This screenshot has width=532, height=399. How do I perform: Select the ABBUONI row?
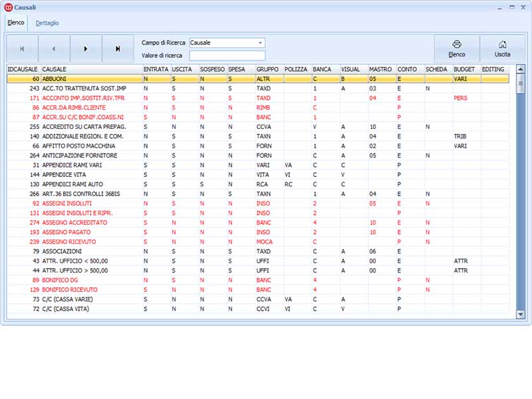258,78
